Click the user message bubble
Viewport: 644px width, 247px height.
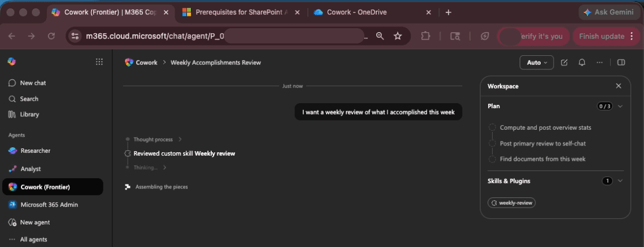pos(378,112)
